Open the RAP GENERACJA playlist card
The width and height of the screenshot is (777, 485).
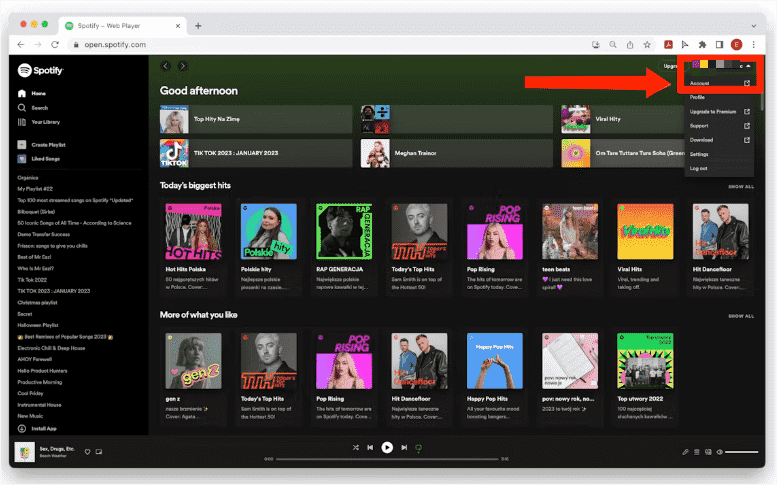(344, 247)
